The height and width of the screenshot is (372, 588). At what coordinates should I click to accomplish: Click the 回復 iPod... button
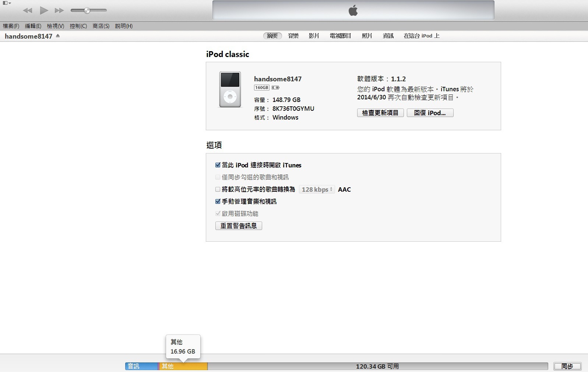click(x=430, y=113)
